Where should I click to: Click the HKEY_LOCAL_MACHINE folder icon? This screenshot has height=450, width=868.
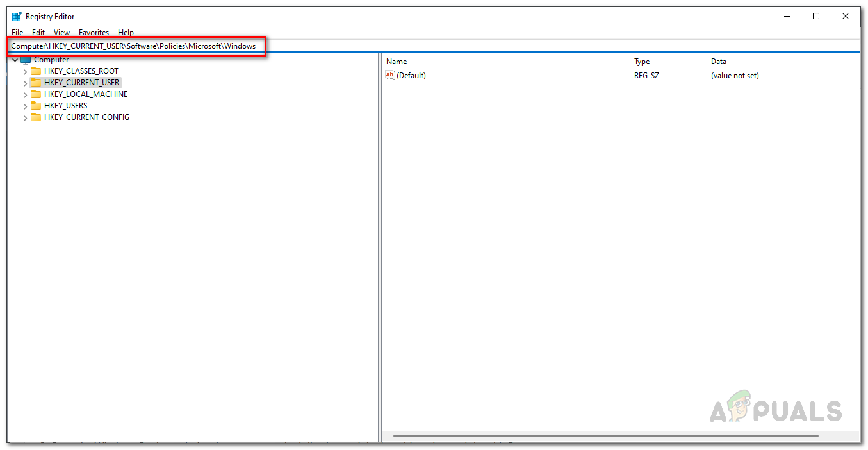[36, 94]
